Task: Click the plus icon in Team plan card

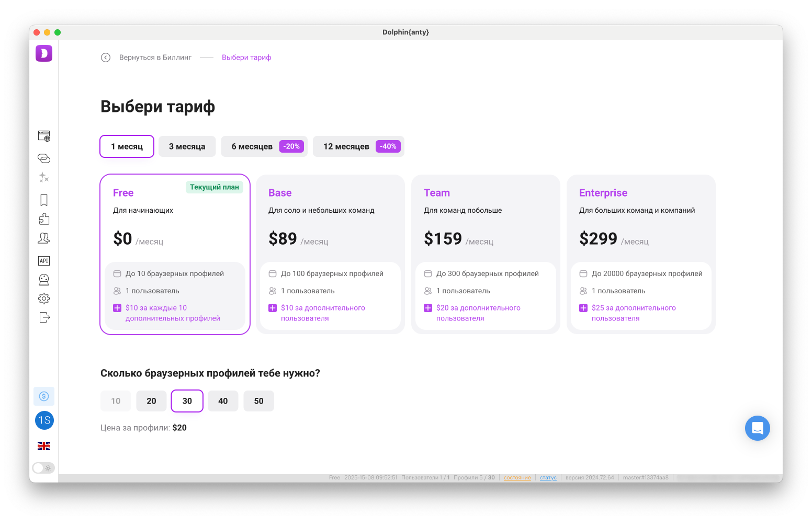Action: click(x=428, y=308)
